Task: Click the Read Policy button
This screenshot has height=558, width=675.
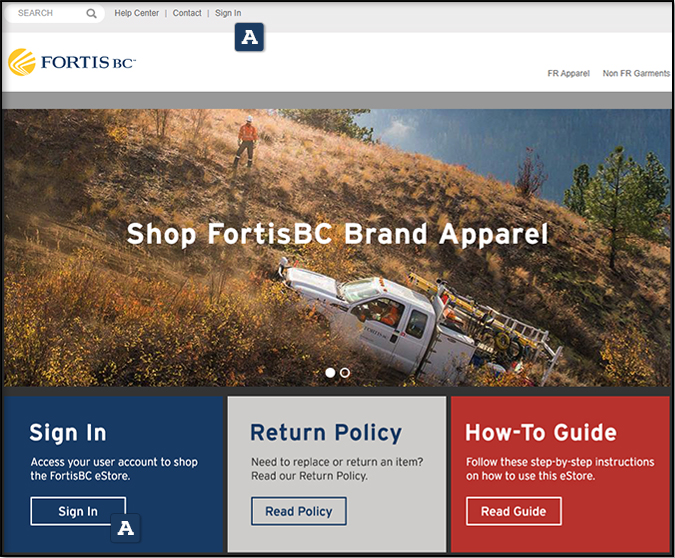Action: [299, 511]
